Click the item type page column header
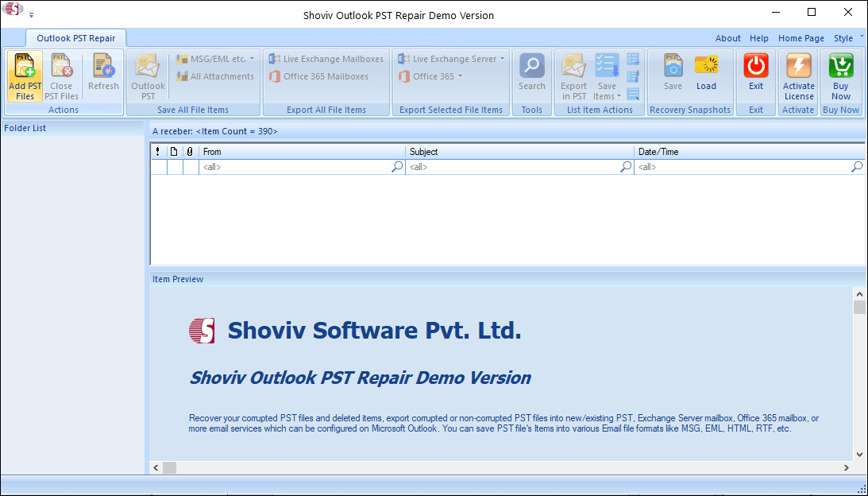 (x=175, y=152)
